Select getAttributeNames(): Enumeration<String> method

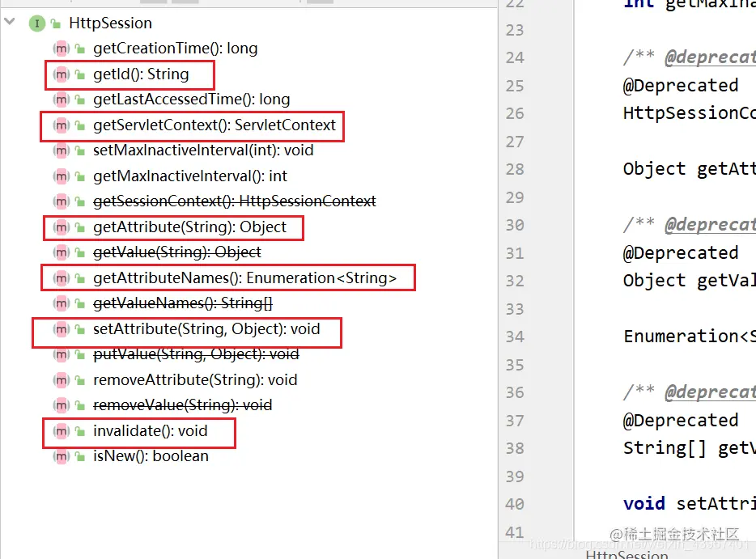point(245,278)
